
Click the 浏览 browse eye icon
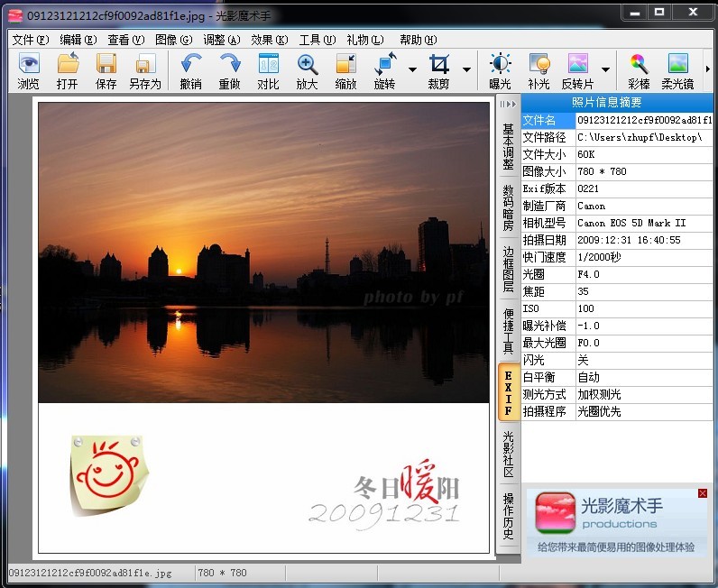click(28, 63)
